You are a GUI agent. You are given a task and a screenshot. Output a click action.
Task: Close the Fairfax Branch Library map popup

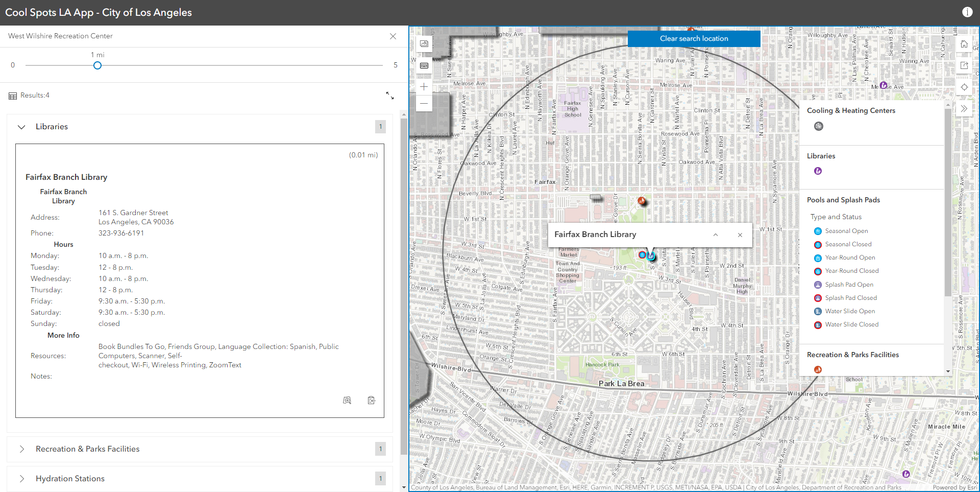pyautogui.click(x=740, y=235)
